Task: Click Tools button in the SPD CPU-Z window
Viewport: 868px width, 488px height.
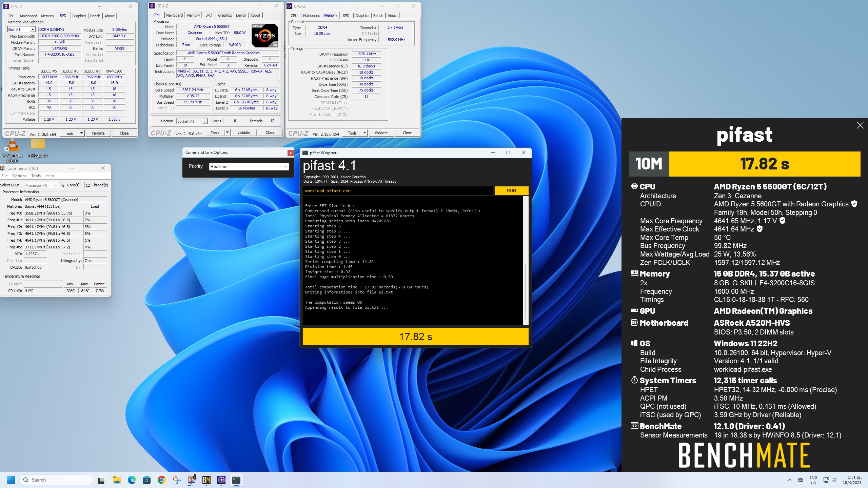Action: (69, 133)
